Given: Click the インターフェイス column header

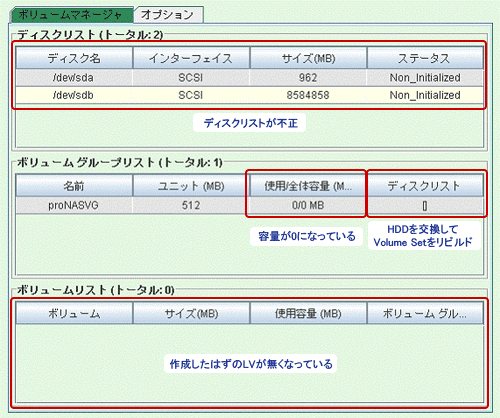Looking at the screenshot, I should coord(191,58).
